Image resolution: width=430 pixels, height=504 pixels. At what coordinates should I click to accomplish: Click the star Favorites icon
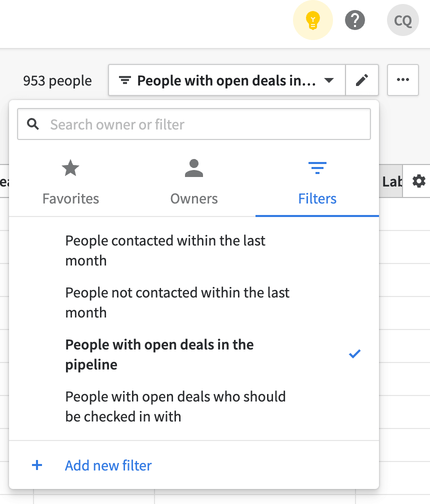click(70, 168)
